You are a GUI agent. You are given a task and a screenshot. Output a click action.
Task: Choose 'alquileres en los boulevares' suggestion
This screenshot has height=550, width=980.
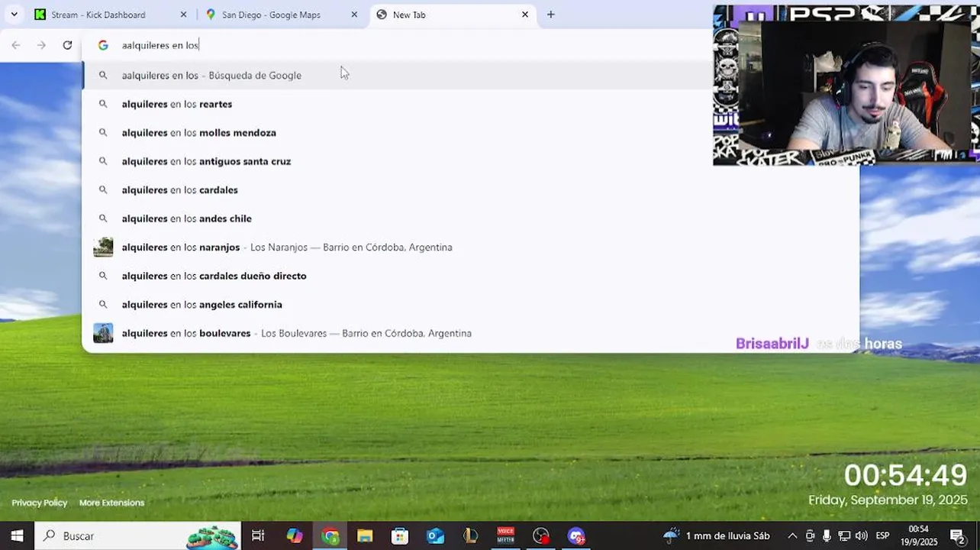click(x=470, y=333)
